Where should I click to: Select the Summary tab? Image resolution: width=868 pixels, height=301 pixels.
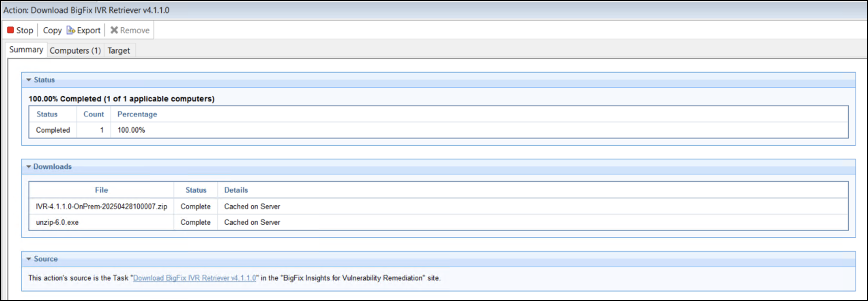click(x=26, y=50)
